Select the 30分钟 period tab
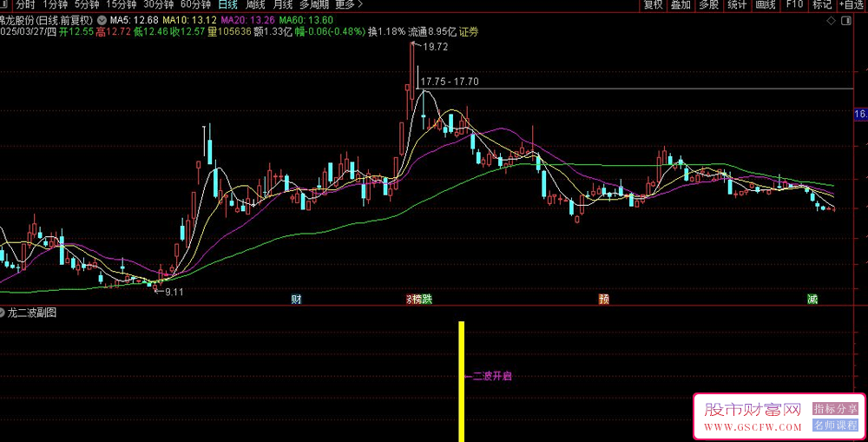868x442 pixels. tap(158, 5)
